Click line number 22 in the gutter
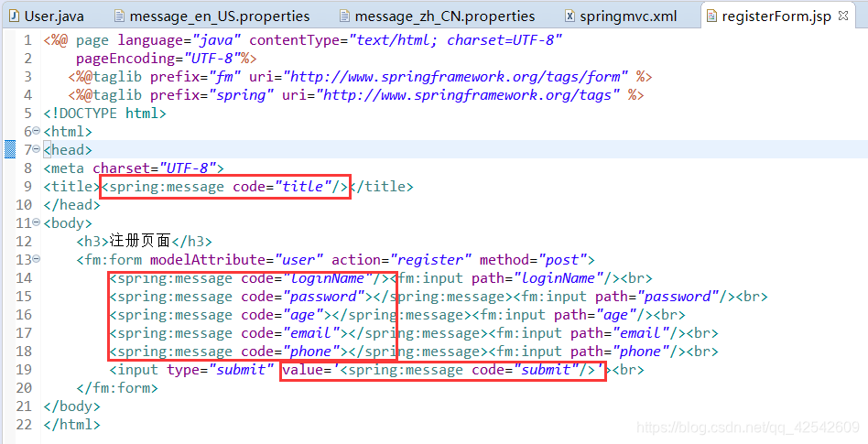The image size is (868, 444). [x=24, y=424]
